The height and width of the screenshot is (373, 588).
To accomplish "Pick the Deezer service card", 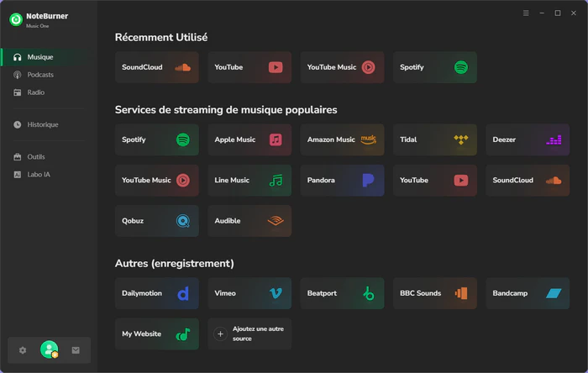I will pos(528,139).
